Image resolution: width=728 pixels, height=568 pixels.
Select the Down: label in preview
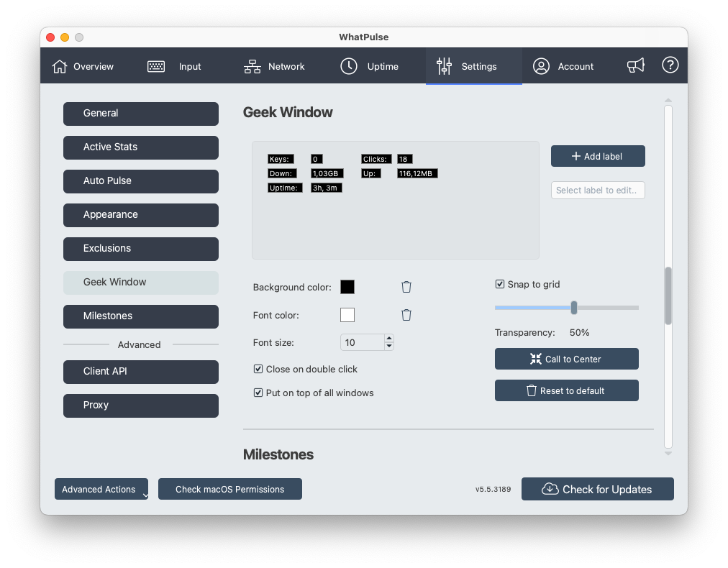(x=282, y=173)
